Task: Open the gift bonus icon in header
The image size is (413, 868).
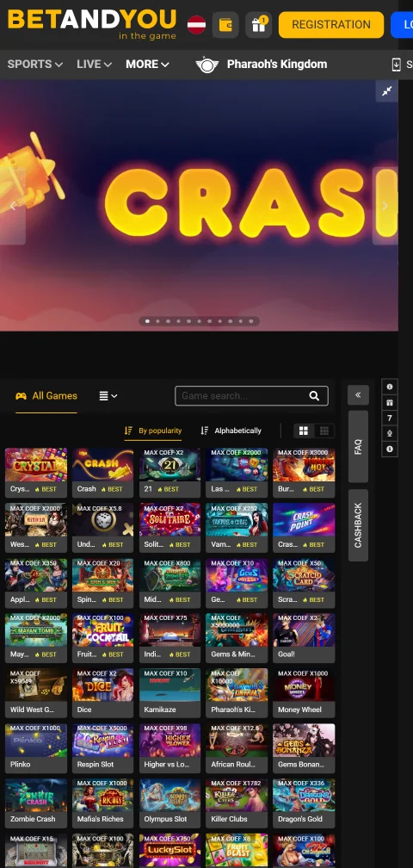Action: (x=258, y=25)
